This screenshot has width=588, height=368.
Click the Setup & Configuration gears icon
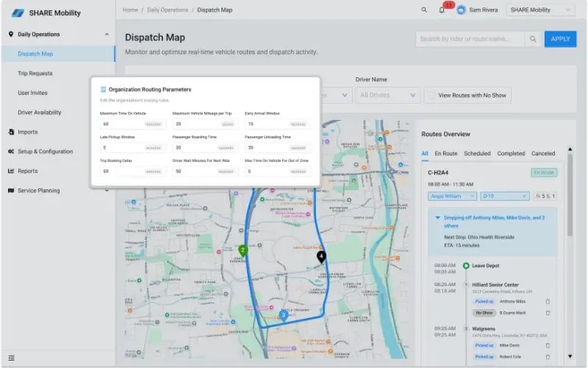coord(11,152)
